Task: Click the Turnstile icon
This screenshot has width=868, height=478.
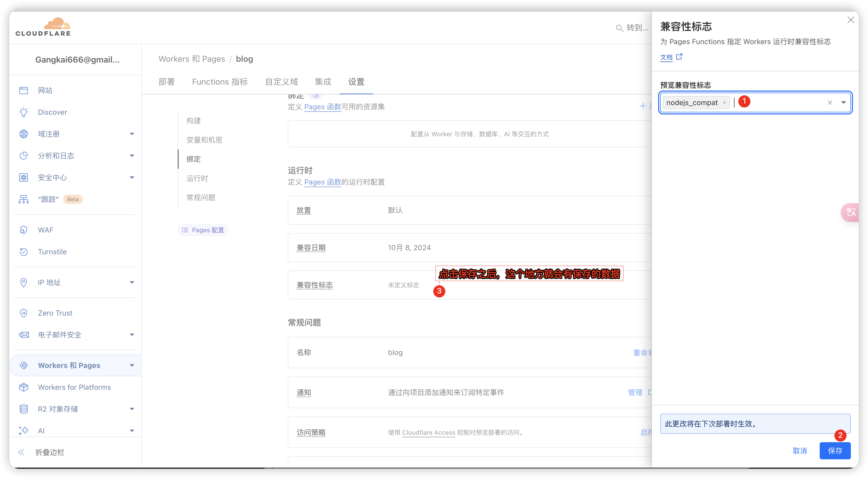Action: click(x=23, y=252)
